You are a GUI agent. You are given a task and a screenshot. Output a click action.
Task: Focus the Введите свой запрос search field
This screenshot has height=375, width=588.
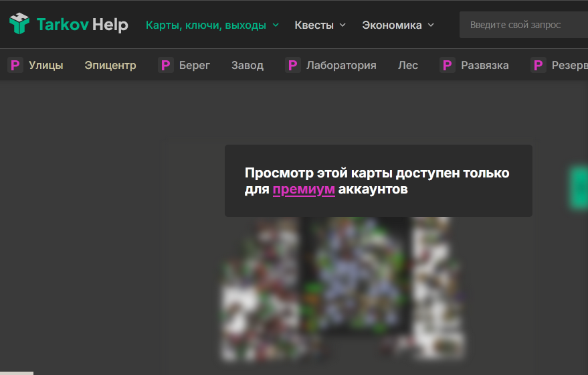[524, 25]
